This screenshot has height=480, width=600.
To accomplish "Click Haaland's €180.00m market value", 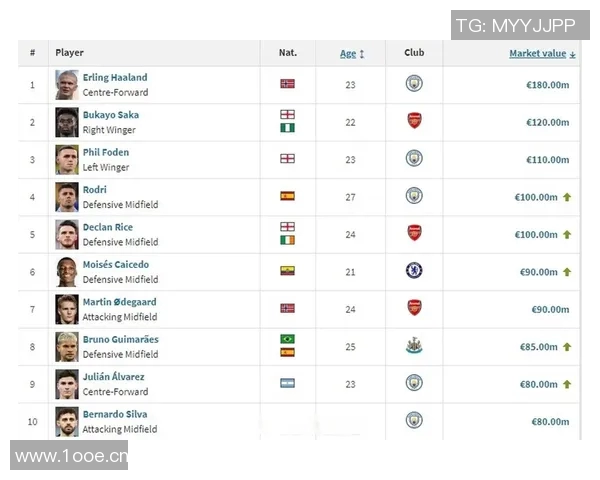I will pyautogui.click(x=547, y=84).
